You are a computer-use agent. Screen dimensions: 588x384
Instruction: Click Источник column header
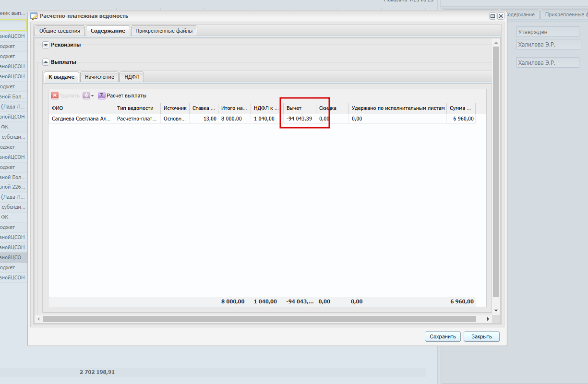click(x=175, y=108)
